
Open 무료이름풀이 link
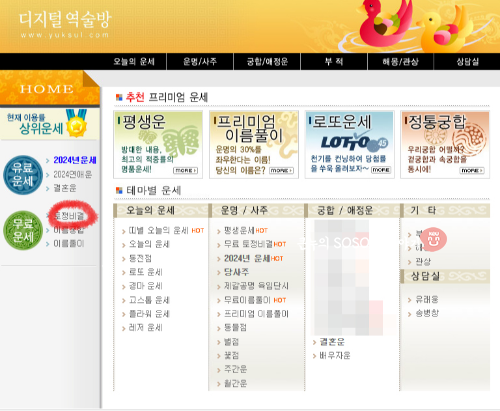(x=247, y=300)
